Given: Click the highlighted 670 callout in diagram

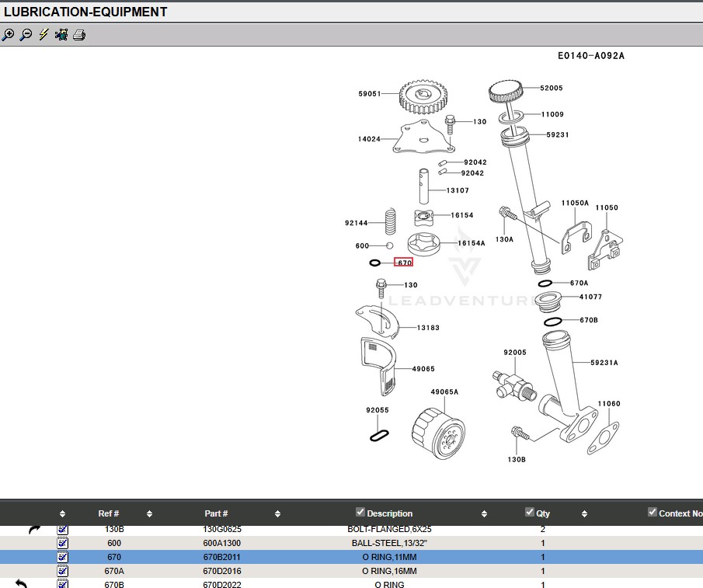Looking at the screenshot, I should pyautogui.click(x=404, y=263).
